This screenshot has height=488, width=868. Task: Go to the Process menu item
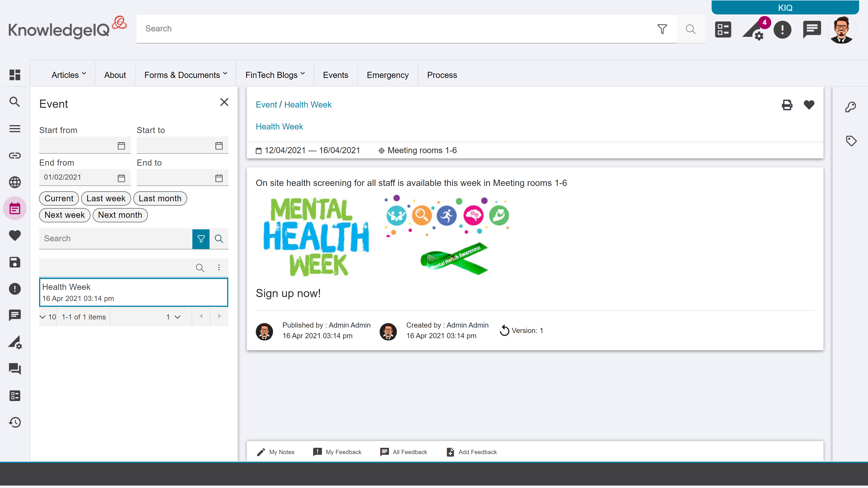coord(442,75)
